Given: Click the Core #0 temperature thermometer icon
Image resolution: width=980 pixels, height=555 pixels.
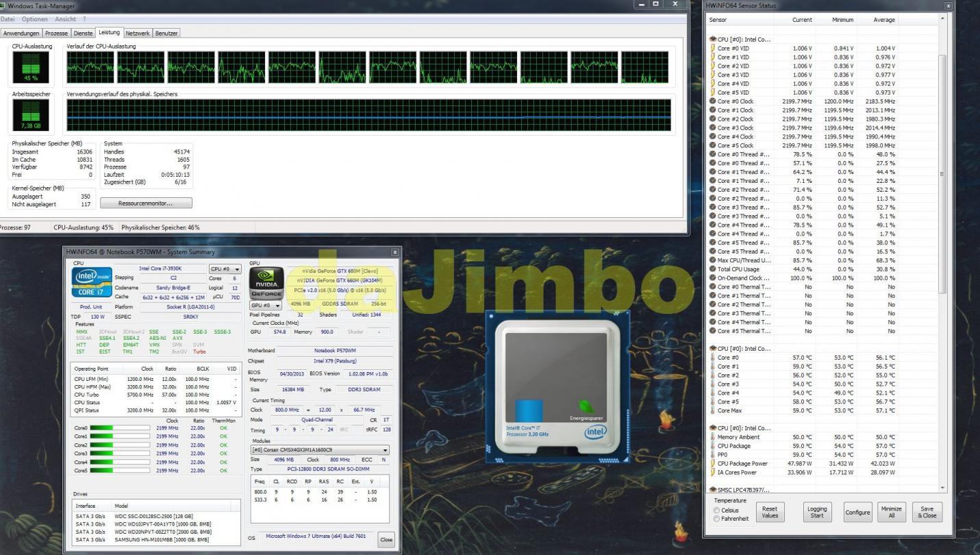Looking at the screenshot, I should point(713,358).
